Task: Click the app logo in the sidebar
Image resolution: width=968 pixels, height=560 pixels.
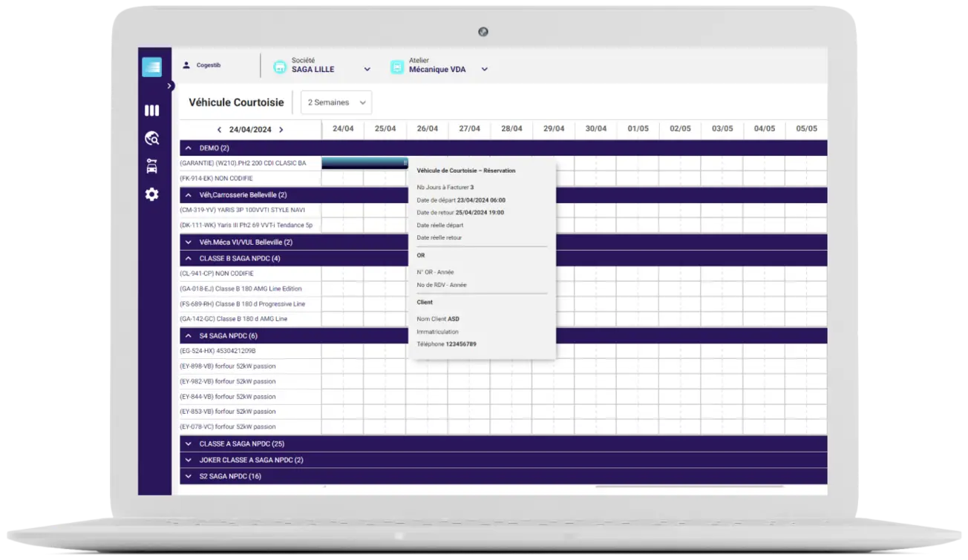Action: coord(151,67)
